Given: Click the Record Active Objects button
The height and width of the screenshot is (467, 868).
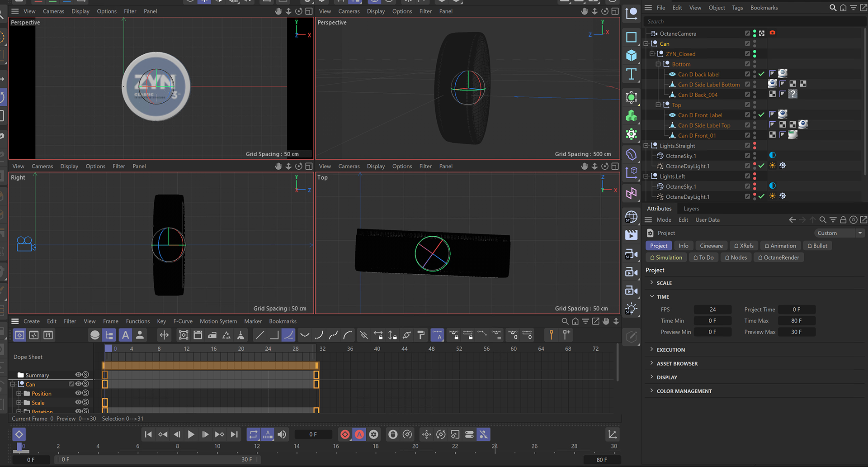Looking at the screenshot, I should tap(345, 434).
